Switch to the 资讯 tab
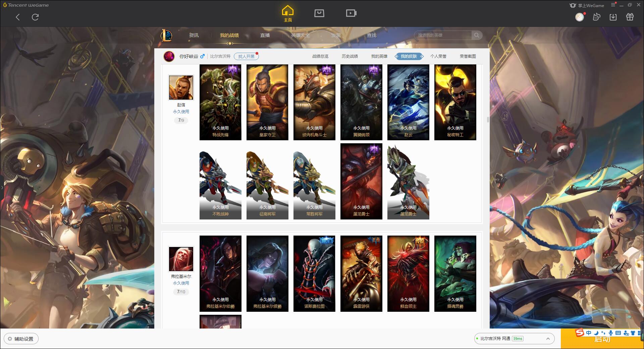 (194, 35)
